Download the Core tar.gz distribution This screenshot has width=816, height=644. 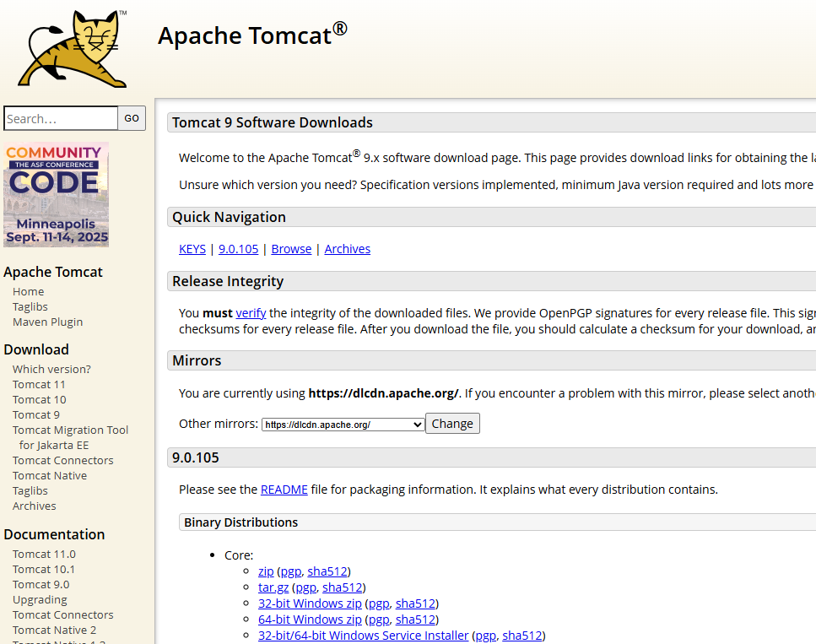point(273,587)
